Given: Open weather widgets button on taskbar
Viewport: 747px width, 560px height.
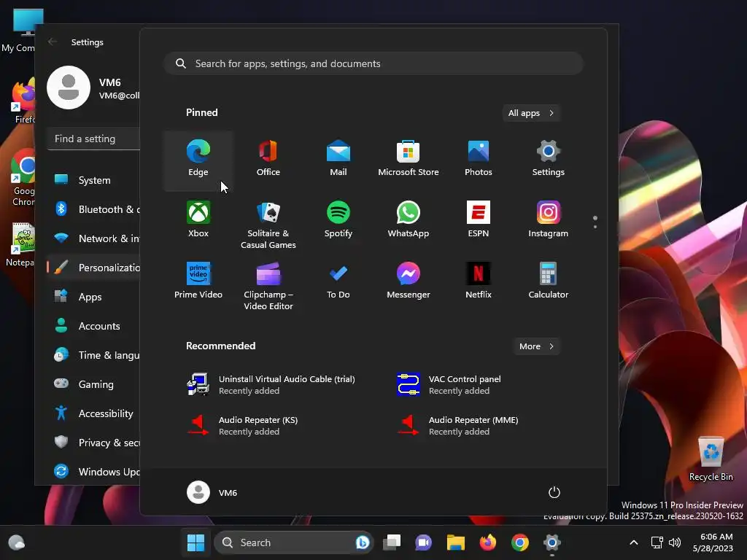Looking at the screenshot, I should click(17, 542).
